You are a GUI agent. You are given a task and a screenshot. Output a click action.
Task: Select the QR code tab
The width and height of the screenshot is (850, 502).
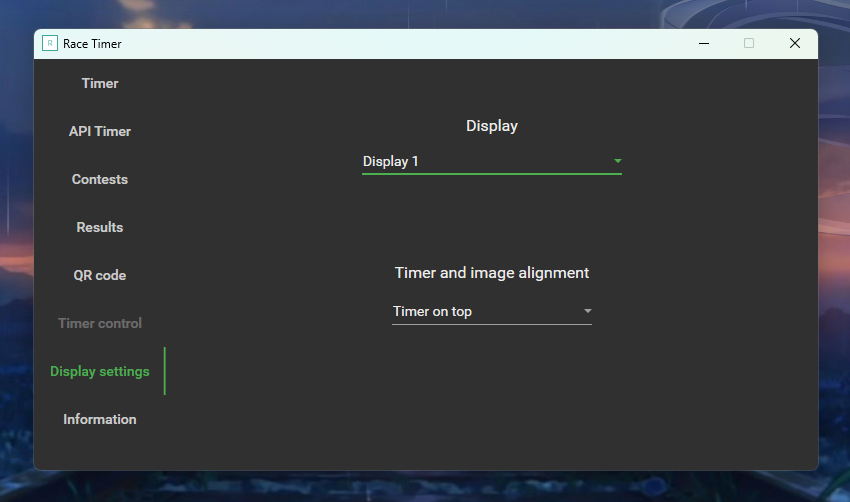pos(100,275)
